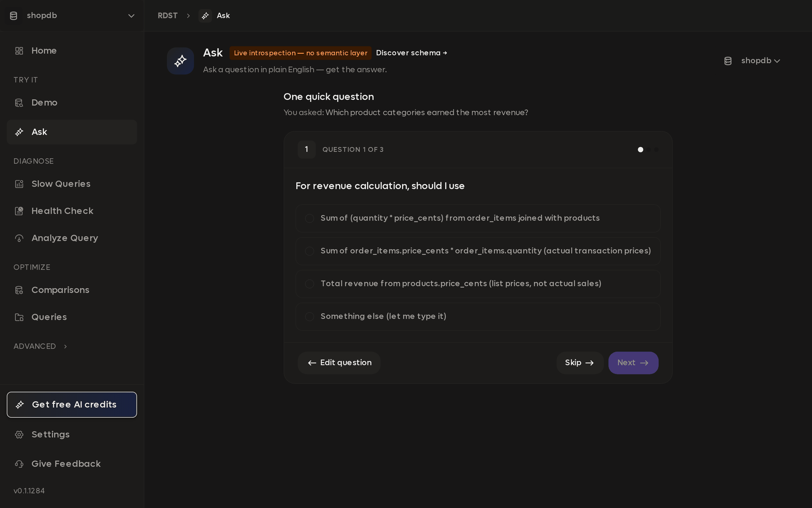Open the shopdb dropdown at top right
This screenshot has height=508, width=812.
point(752,61)
